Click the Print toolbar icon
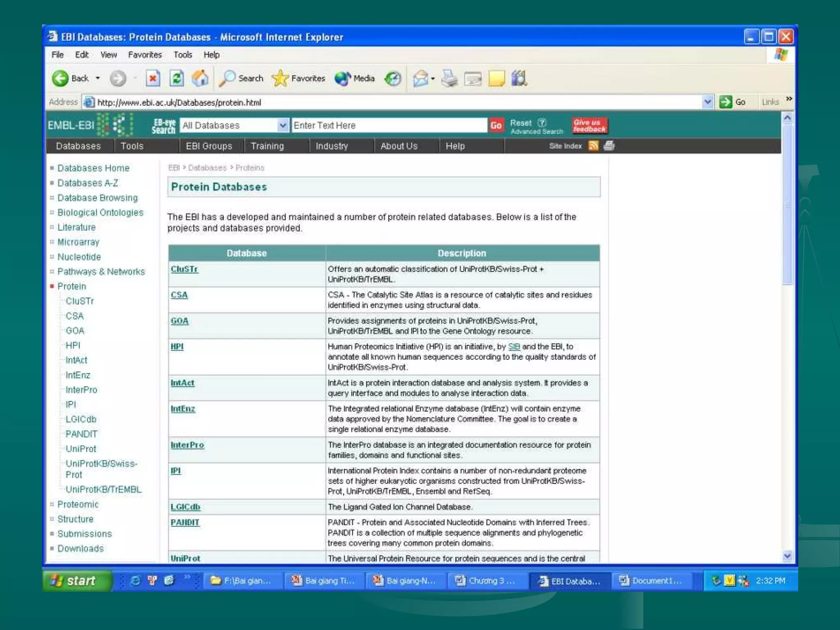840x630 pixels. pos(449,78)
